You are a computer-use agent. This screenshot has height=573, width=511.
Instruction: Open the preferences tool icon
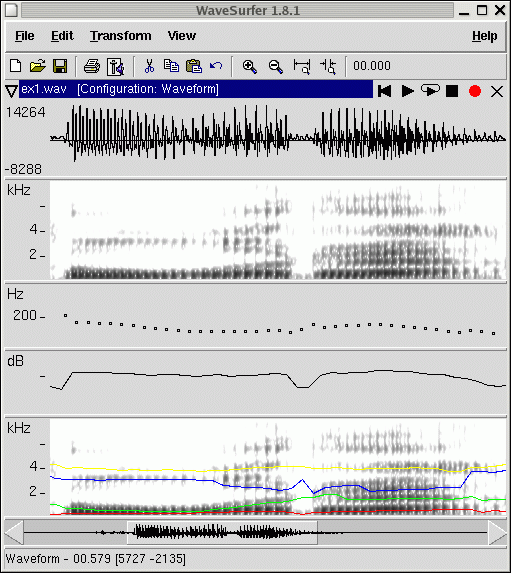point(115,67)
